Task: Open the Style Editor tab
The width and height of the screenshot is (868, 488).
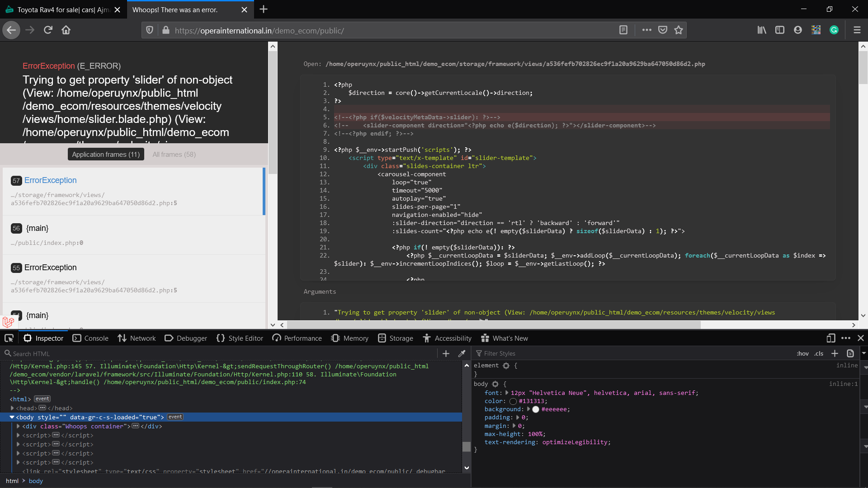Action: (240, 338)
